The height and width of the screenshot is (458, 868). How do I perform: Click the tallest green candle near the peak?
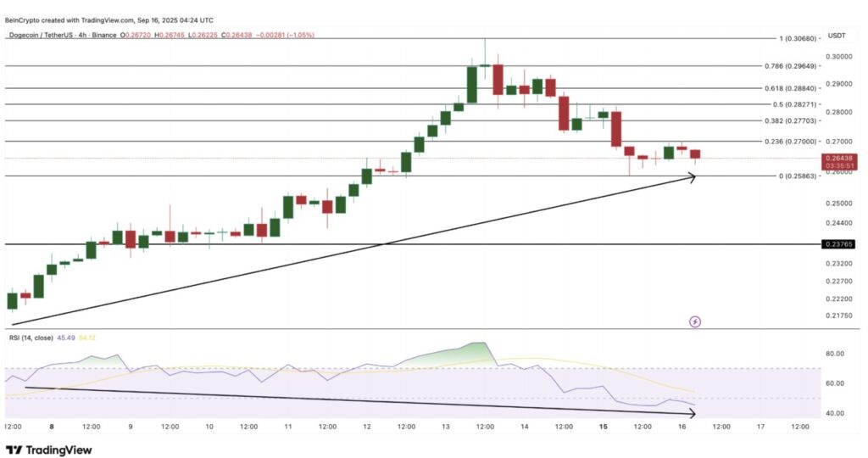point(472,85)
